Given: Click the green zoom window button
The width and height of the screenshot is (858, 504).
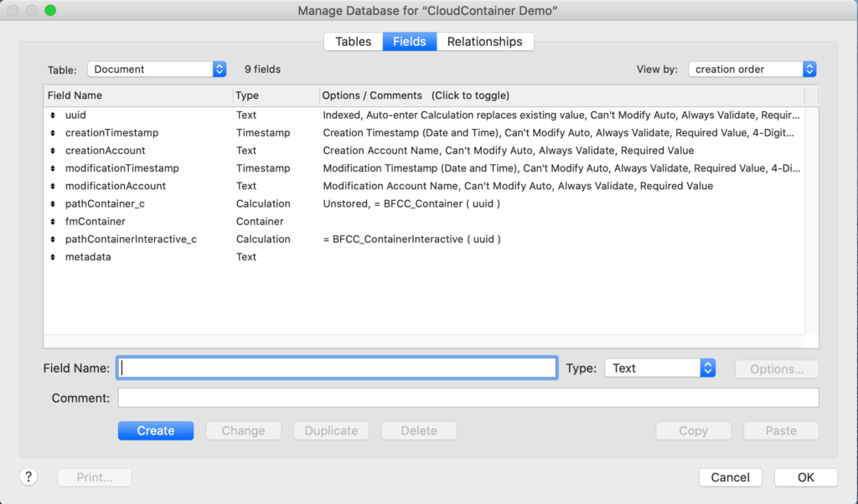Looking at the screenshot, I should tap(50, 11).
